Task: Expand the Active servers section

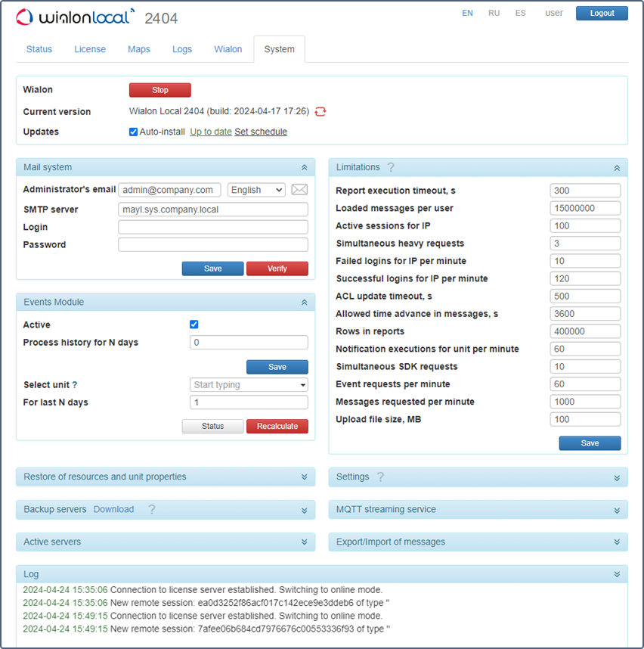Action: click(305, 542)
